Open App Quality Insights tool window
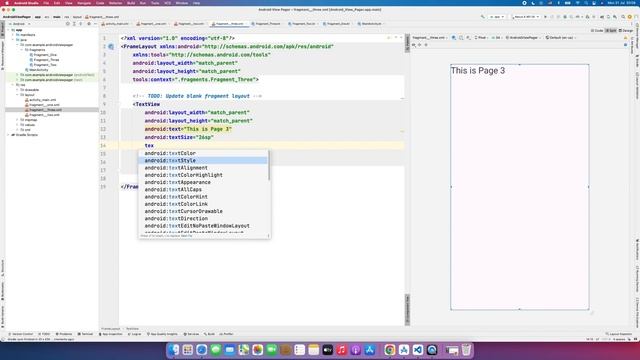 click(162, 334)
